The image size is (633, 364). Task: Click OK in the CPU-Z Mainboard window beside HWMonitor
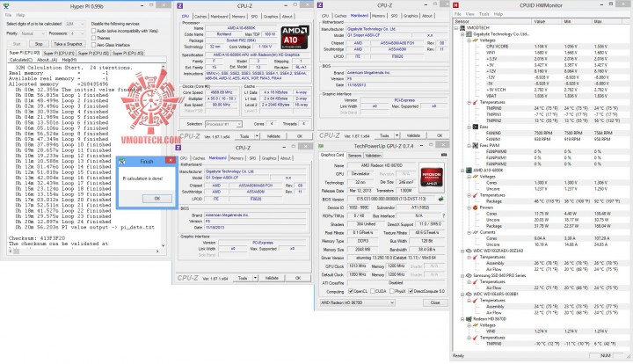point(440,135)
